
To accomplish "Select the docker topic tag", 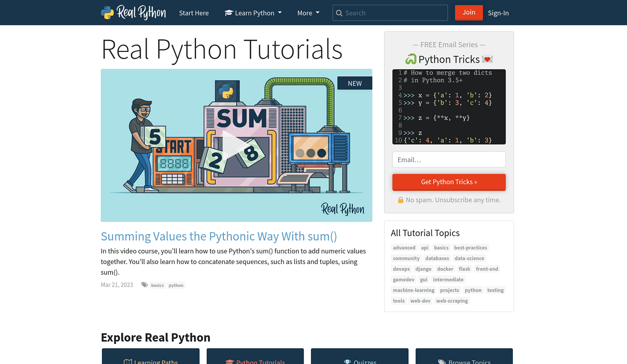I will click(445, 269).
